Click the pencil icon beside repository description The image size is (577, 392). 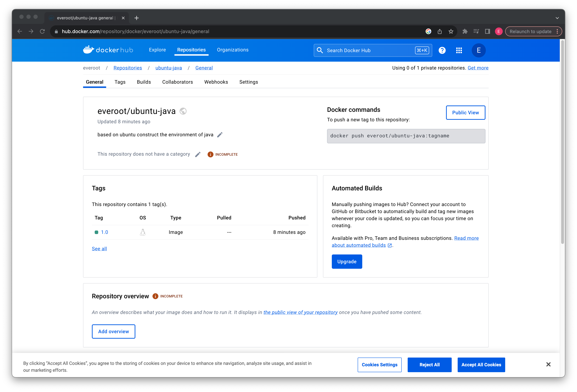tap(220, 135)
